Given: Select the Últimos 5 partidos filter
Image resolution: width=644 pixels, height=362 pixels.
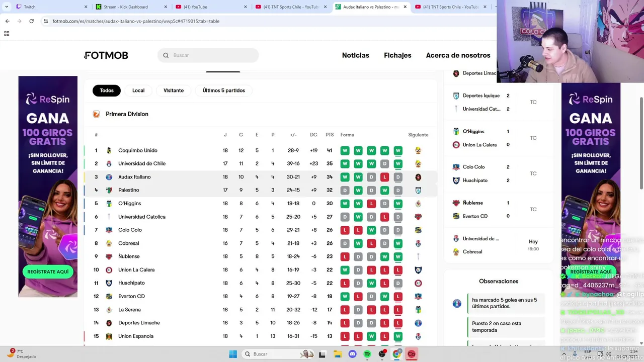Looking at the screenshot, I should (224, 90).
